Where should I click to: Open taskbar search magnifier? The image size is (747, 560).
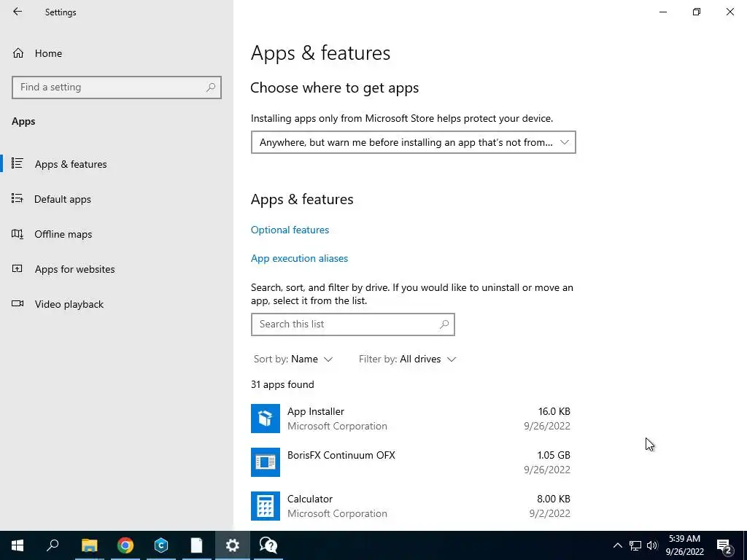[53, 545]
